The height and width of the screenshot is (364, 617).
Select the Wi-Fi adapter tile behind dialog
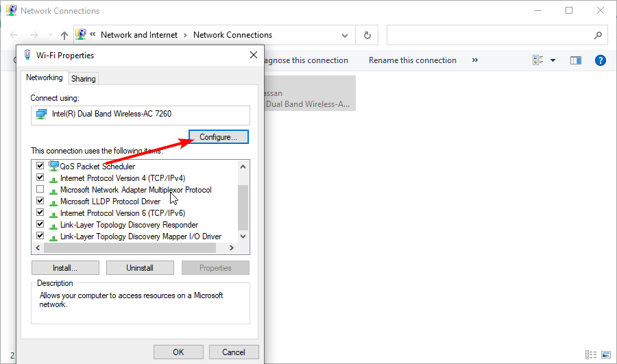[x=310, y=93]
